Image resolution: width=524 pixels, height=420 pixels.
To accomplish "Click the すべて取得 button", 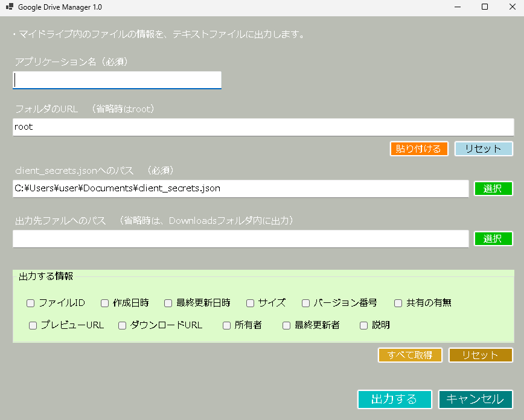I will pos(410,355).
